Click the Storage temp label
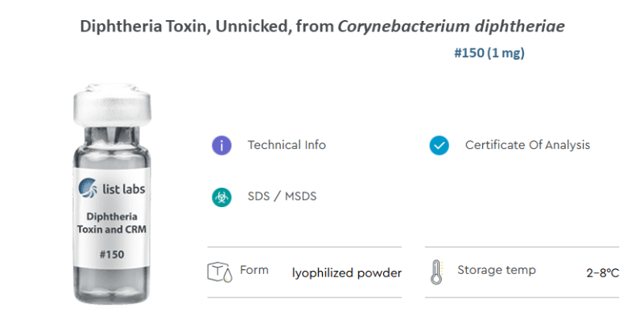 click(497, 270)
